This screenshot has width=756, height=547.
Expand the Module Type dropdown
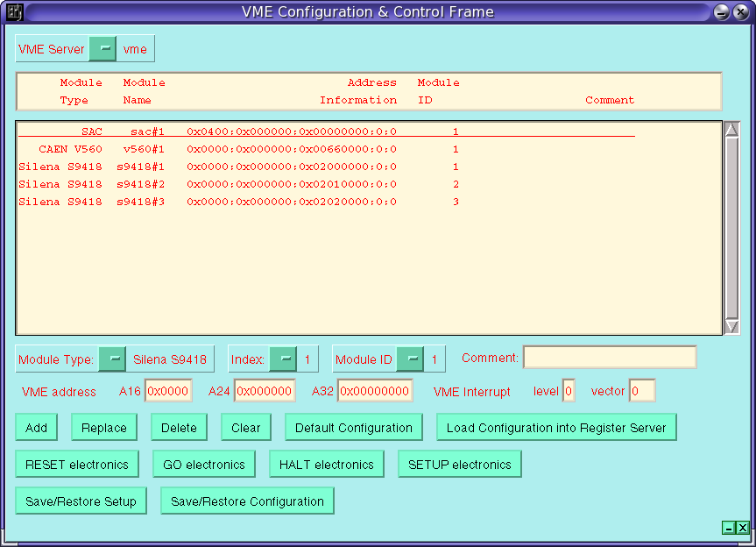[x=112, y=359]
